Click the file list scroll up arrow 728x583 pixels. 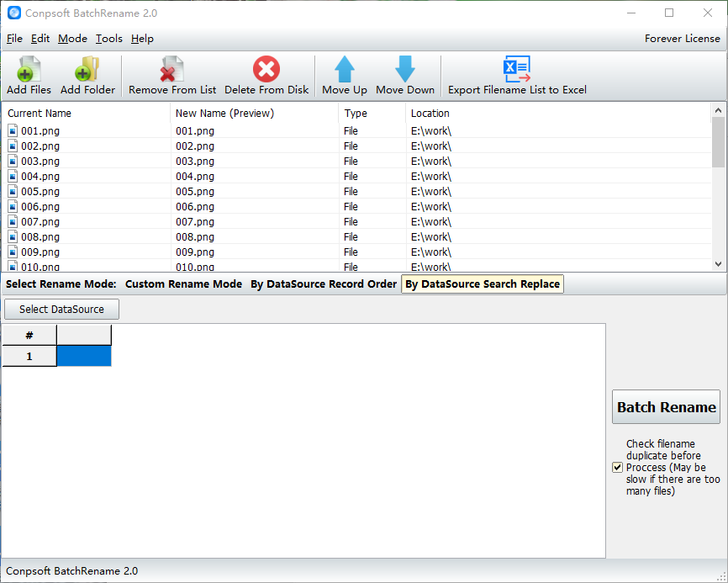coord(718,110)
